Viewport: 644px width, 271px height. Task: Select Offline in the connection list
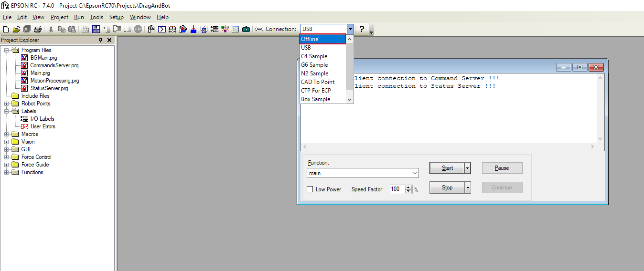pyautogui.click(x=322, y=39)
